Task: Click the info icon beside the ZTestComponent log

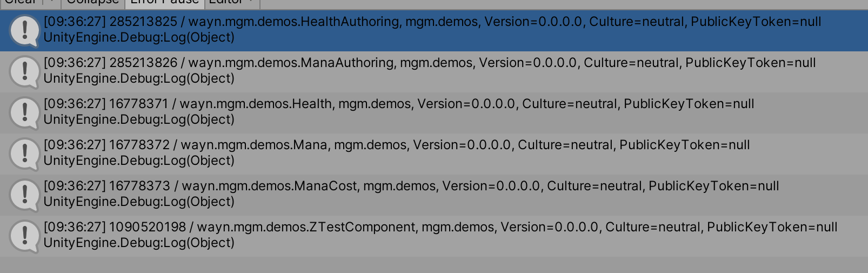Action: (x=24, y=236)
